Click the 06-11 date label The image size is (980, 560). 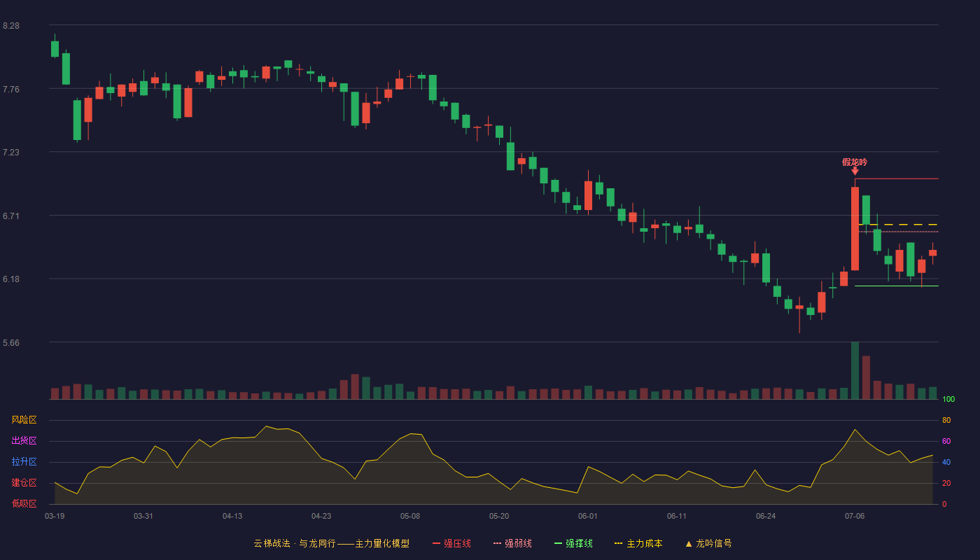677,516
